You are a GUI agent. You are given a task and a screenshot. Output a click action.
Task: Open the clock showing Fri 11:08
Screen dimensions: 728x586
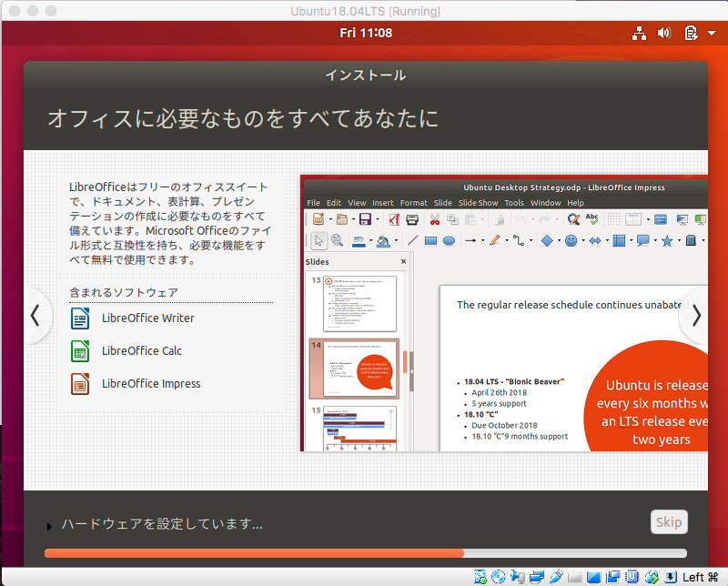(x=366, y=33)
